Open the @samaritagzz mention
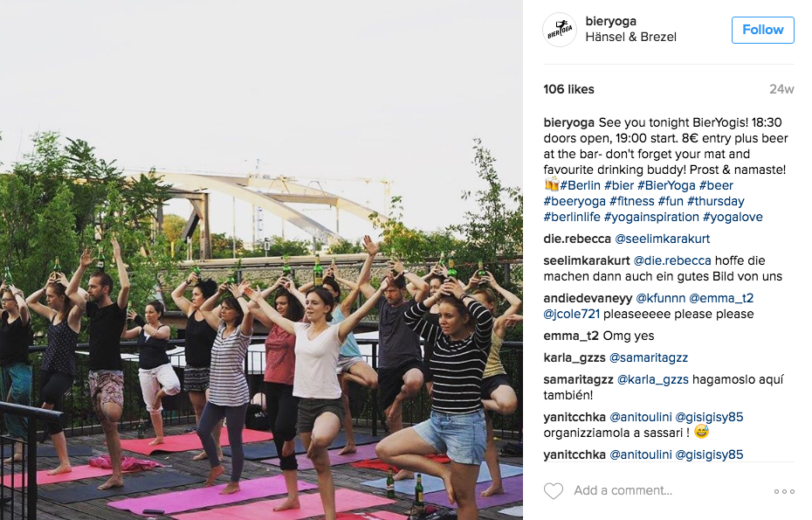812x520 pixels. (649, 357)
